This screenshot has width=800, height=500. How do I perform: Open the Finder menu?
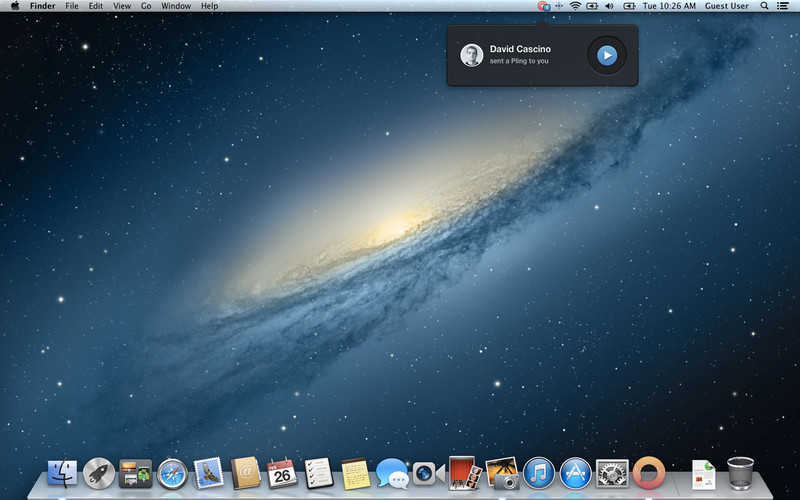pos(42,6)
